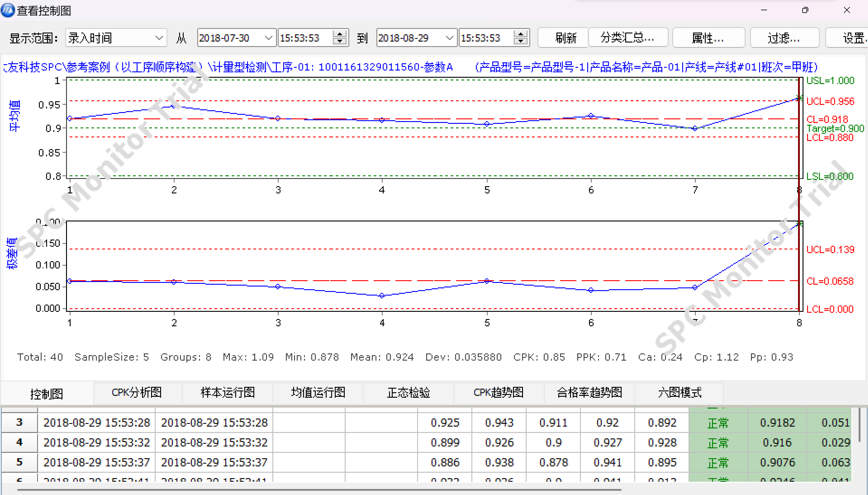Click the horizontal scrollbar below the table
This screenshot has width=868, height=495.
tap(306, 490)
